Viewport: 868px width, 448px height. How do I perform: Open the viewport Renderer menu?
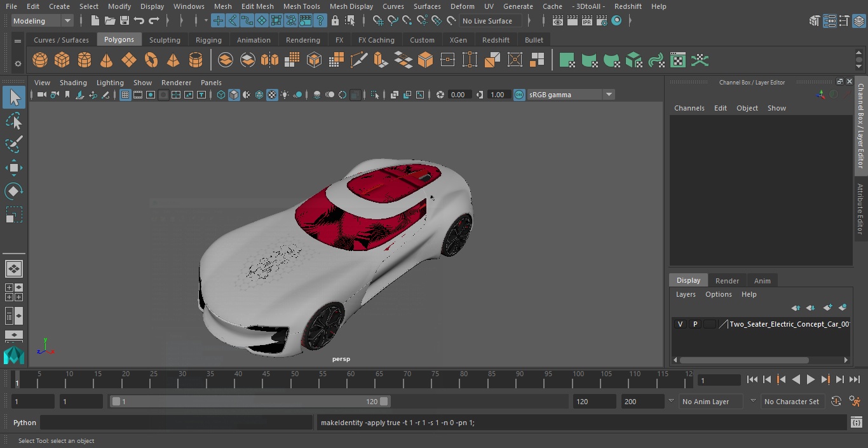[176, 83]
